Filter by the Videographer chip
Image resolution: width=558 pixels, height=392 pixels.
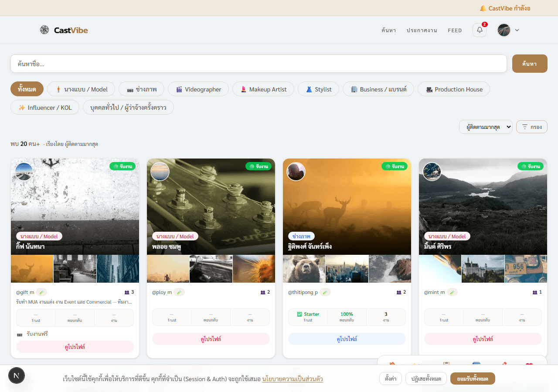(198, 89)
